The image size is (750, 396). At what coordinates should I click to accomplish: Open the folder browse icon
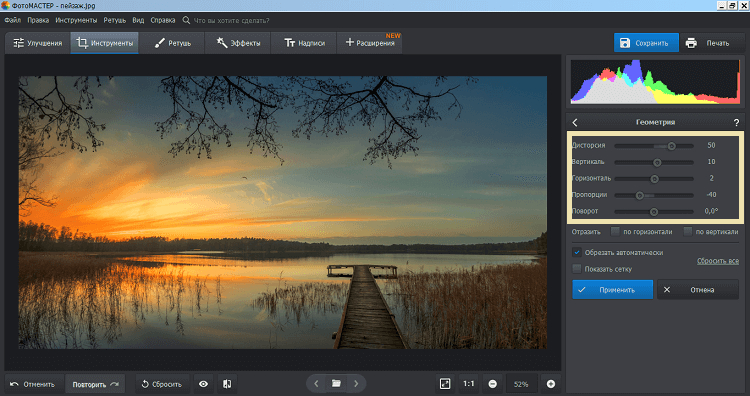click(336, 384)
